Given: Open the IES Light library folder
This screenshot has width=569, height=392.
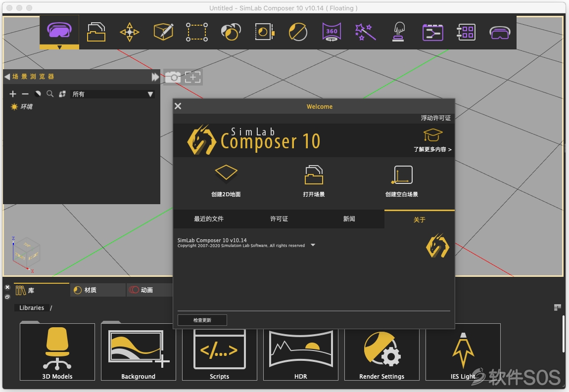Looking at the screenshot, I should coord(463,351).
